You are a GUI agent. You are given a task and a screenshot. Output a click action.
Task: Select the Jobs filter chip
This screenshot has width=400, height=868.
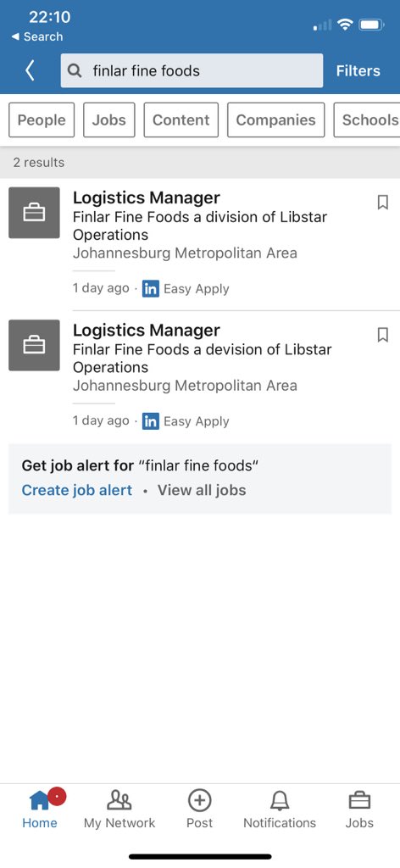(109, 120)
